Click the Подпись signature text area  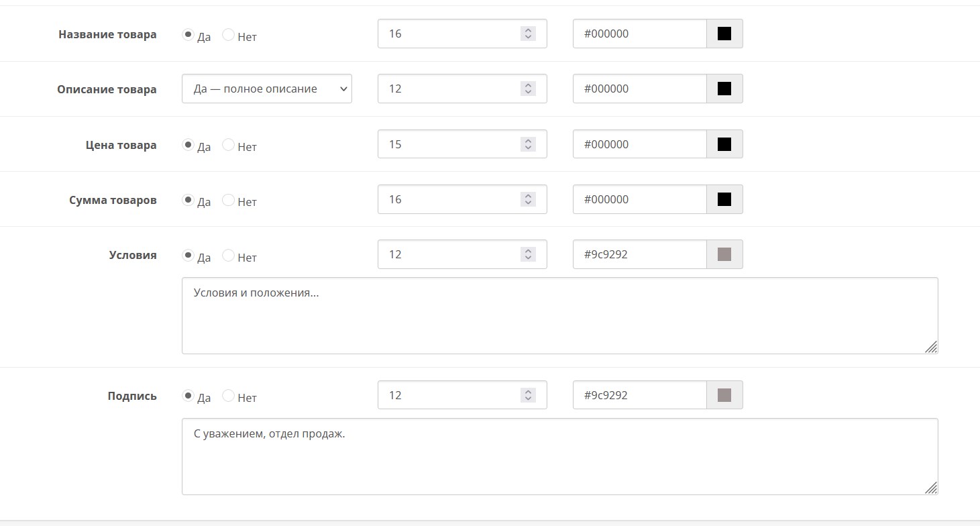click(559, 456)
